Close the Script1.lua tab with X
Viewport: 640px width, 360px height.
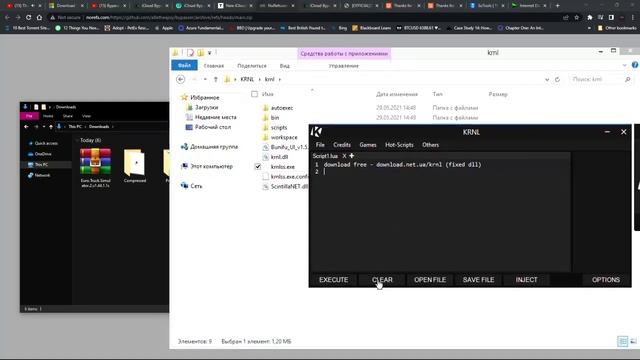344,156
